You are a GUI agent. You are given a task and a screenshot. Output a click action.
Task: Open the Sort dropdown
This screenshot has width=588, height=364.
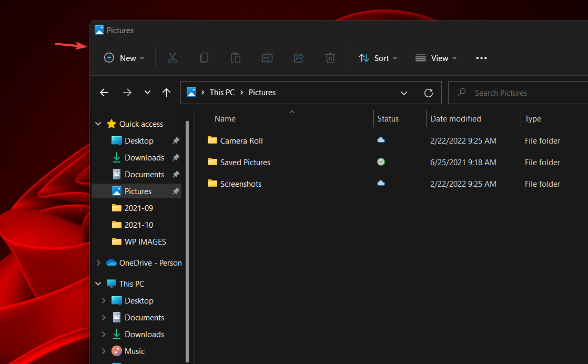tap(378, 58)
